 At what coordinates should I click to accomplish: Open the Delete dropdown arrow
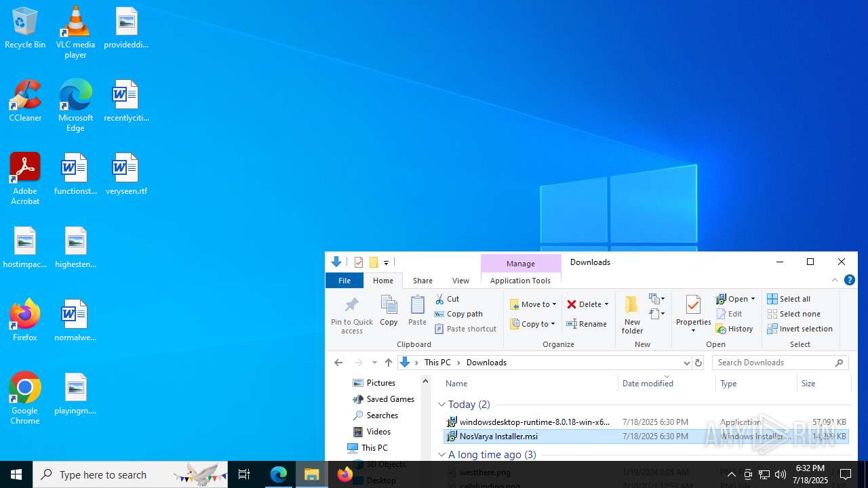pyautogui.click(x=606, y=304)
